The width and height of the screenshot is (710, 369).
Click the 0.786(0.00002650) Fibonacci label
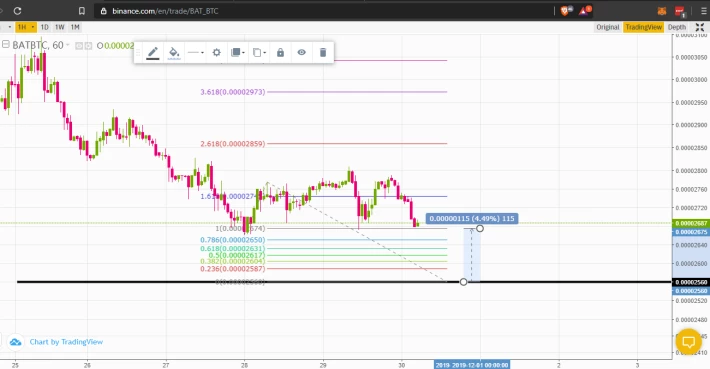click(232, 240)
